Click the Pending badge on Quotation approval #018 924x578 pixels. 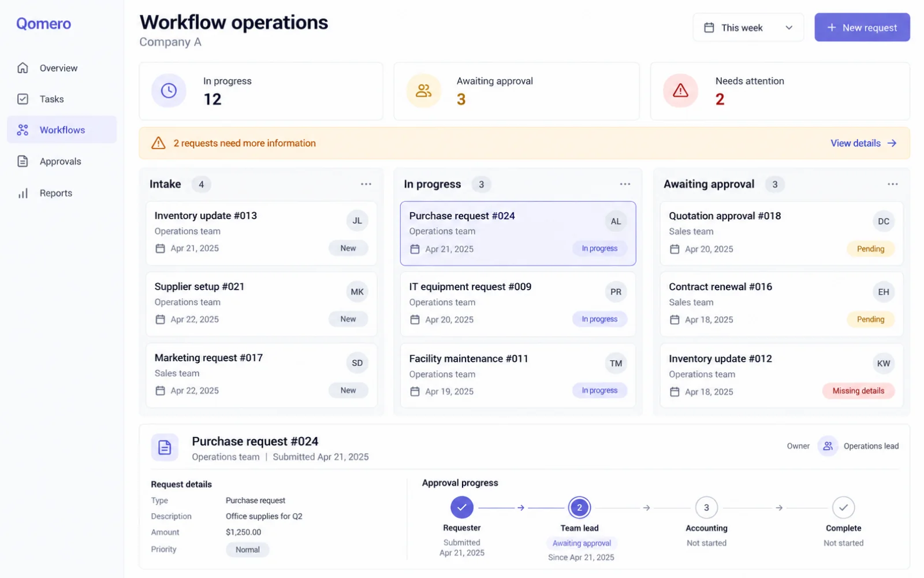click(x=870, y=249)
